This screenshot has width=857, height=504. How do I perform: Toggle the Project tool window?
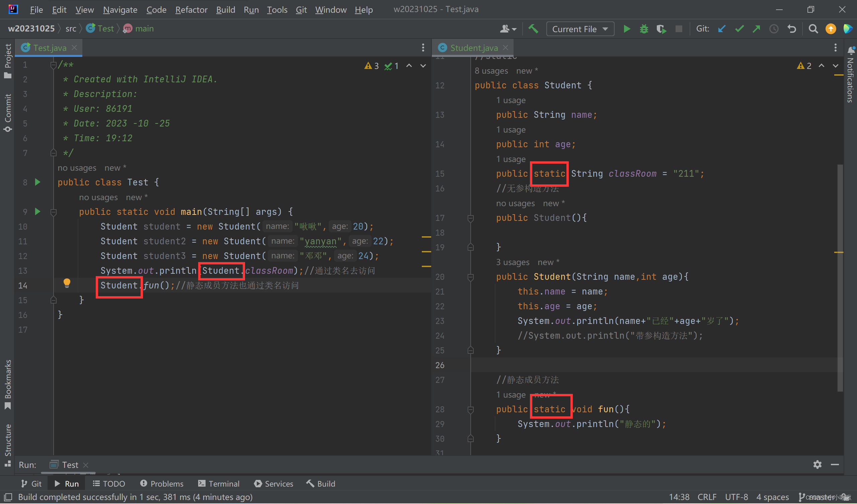click(7, 61)
